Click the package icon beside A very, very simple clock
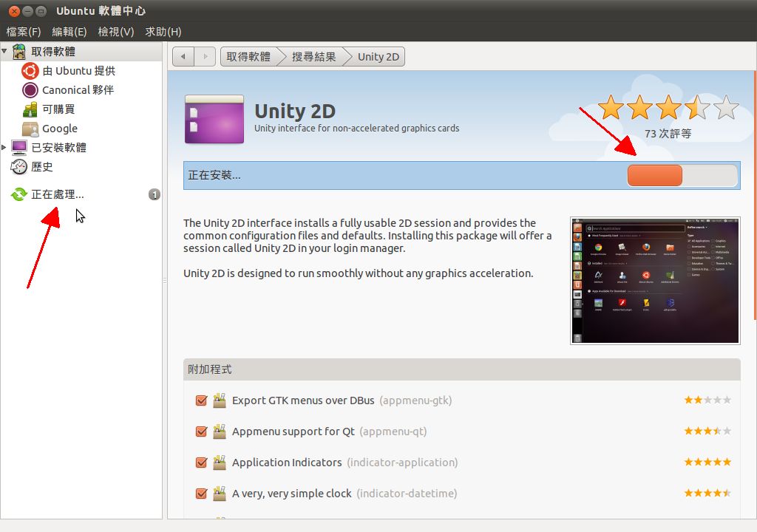 tap(219, 493)
